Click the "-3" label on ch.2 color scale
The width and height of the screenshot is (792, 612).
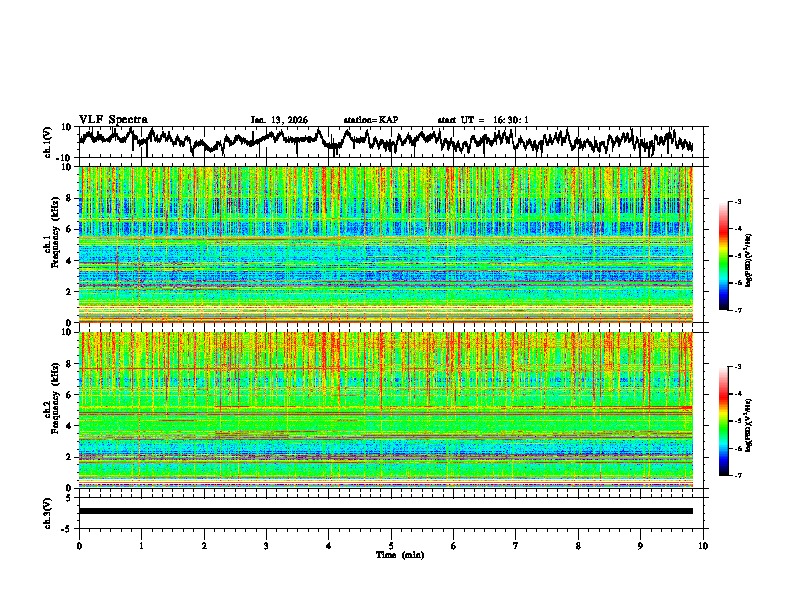click(x=737, y=367)
